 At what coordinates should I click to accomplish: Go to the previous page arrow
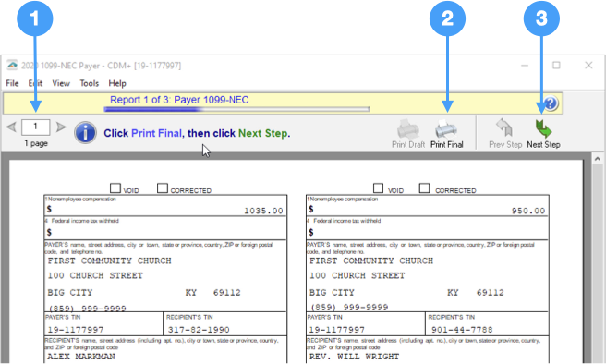click(11, 127)
